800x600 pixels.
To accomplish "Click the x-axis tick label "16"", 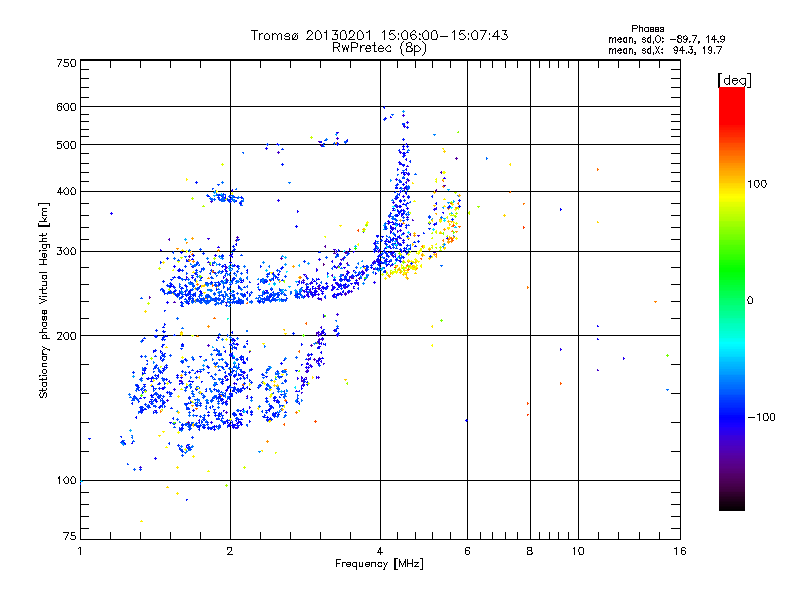I will click(680, 551).
